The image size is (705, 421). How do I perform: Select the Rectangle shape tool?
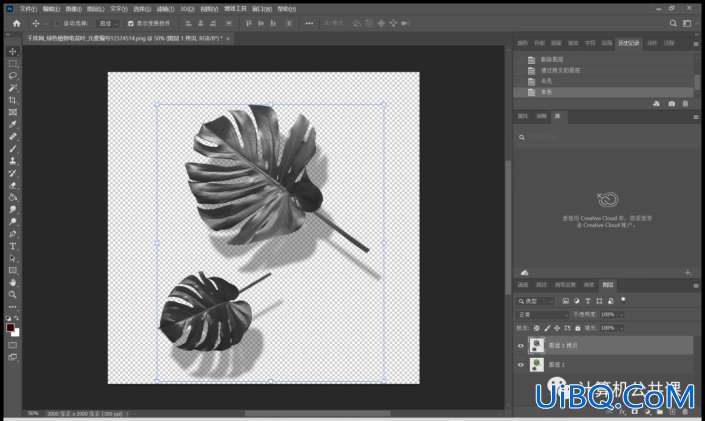pos(13,270)
